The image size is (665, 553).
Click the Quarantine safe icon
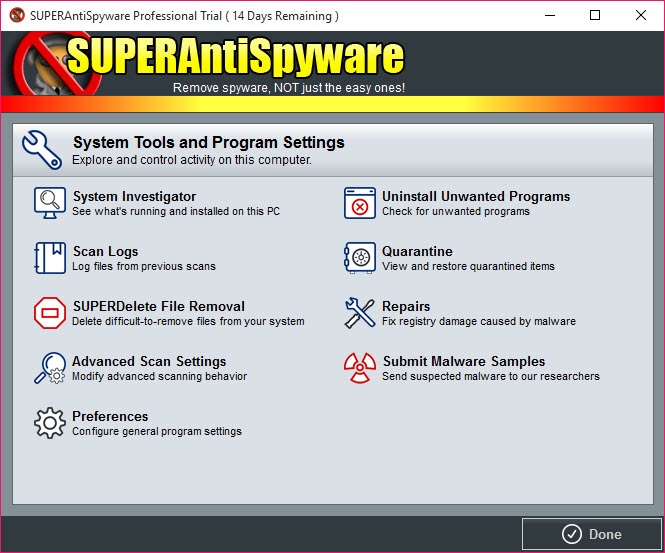[360, 258]
